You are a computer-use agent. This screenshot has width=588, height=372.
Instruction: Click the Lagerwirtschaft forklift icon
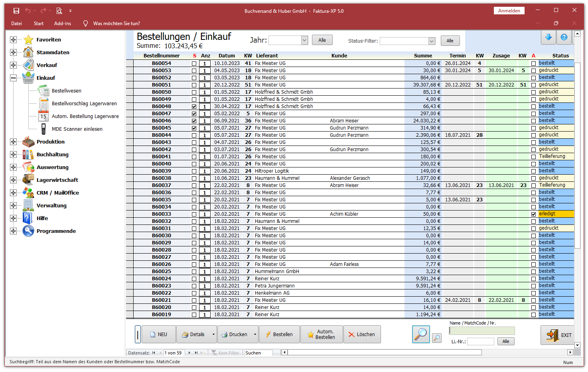click(x=28, y=180)
